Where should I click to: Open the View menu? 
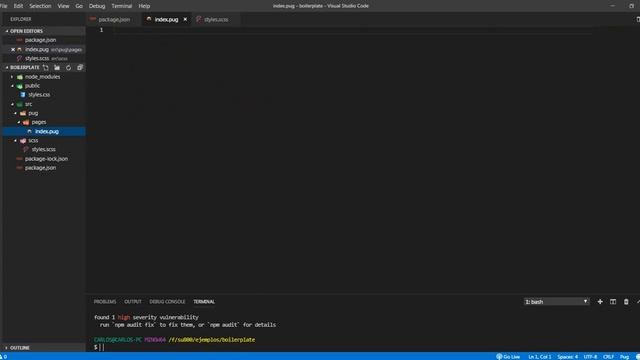pos(63,6)
